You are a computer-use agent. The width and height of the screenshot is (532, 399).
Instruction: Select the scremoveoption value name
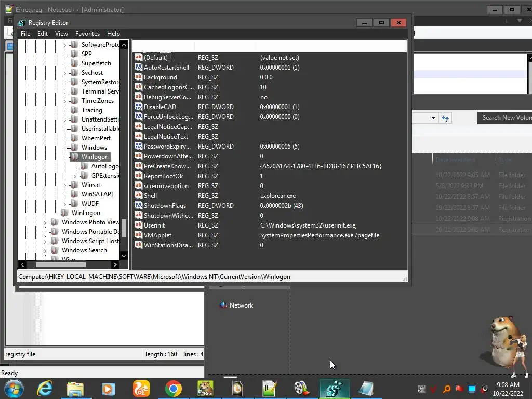click(x=166, y=185)
